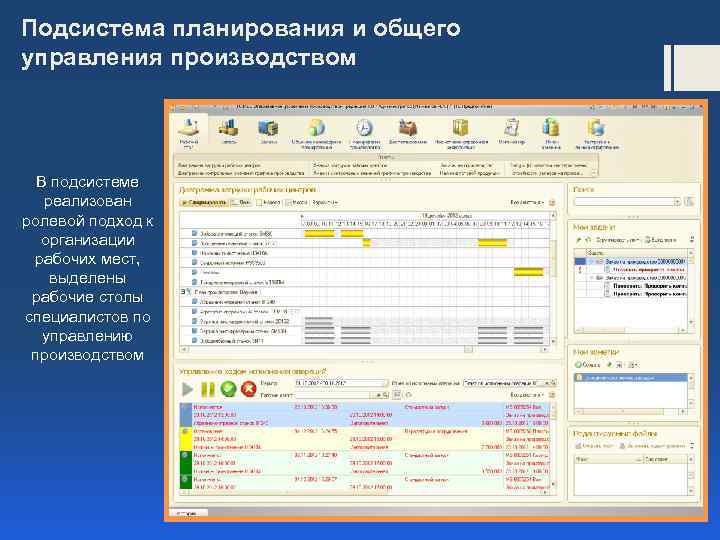Click the gray Play button in operations panel
Screen dimensions: 720x540
pyautogui.click(x=187, y=389)
